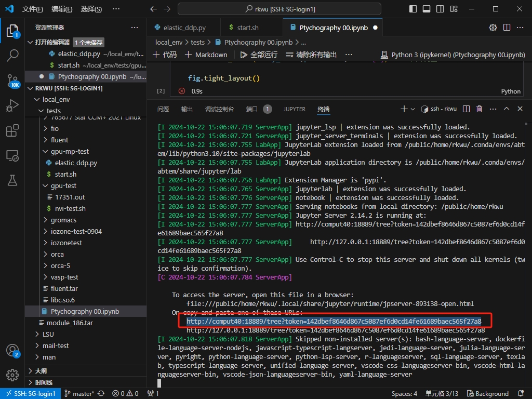
Task: Open the Testing flask view
Action: pos(12,180)
